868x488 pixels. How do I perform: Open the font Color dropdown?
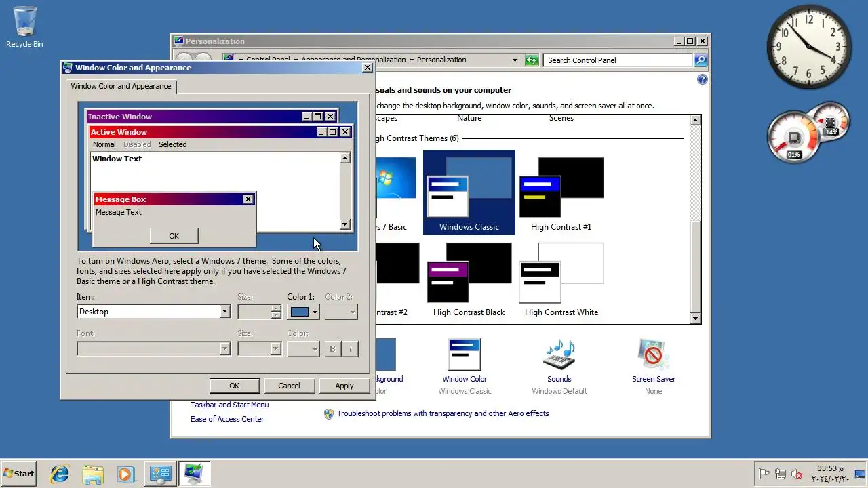(x=303, y=348)
